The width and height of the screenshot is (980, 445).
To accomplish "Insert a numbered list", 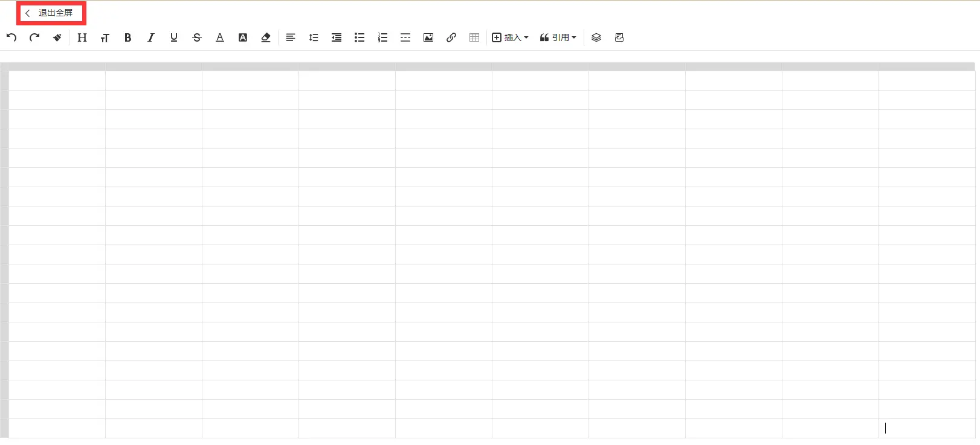I will tap(382, 37).
